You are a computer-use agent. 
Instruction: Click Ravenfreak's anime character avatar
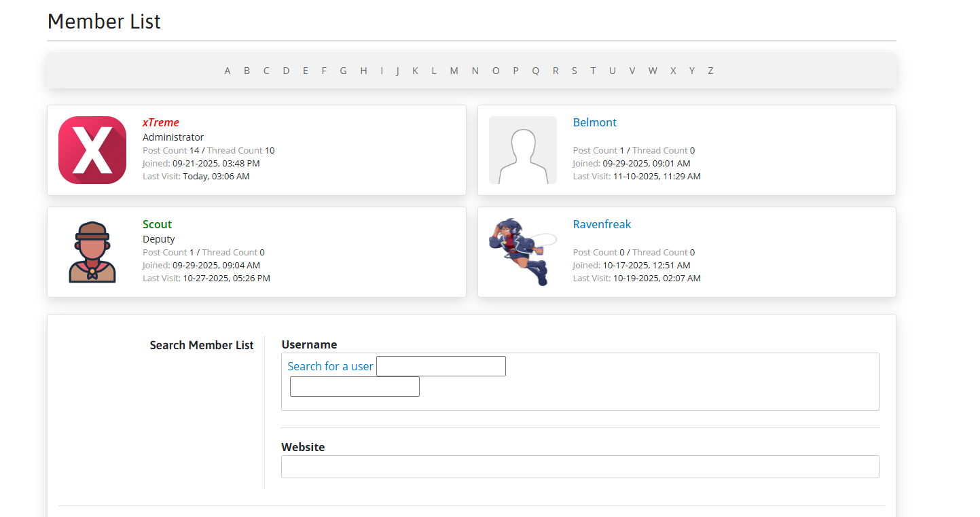click(x=522, y=252)
